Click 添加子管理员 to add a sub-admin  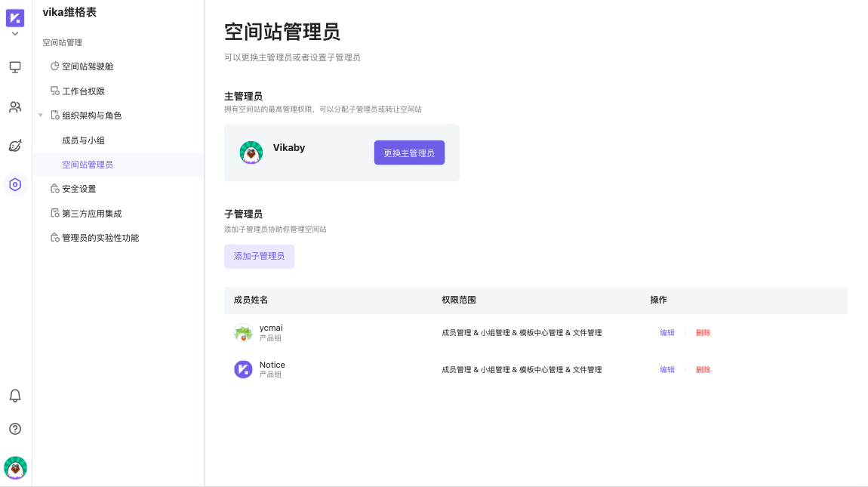[259, 256]
